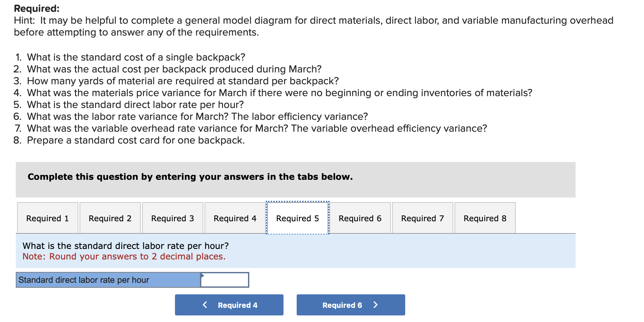Click the next navigation button labeled Required 6
644x322 pixels.
350,305
